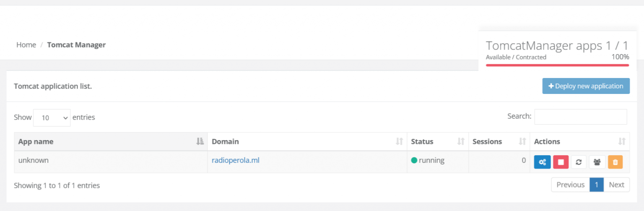
Task: Click the red TomcatManager apps usage bar
Action: 557,65
